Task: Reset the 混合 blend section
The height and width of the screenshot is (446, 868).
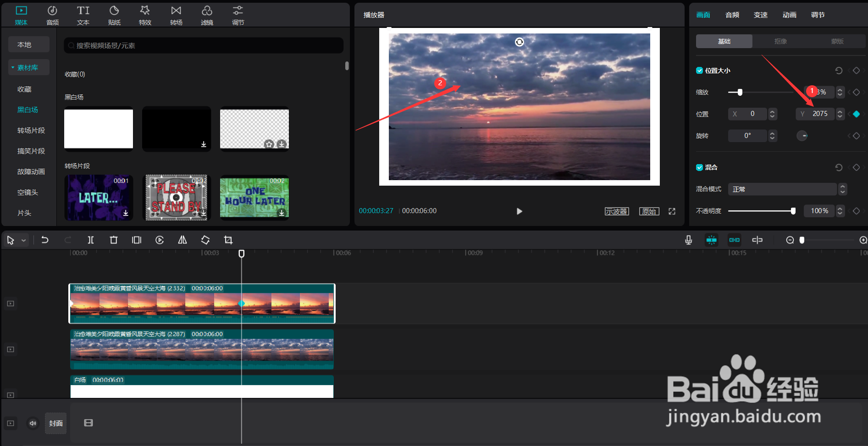Action: 839,167
